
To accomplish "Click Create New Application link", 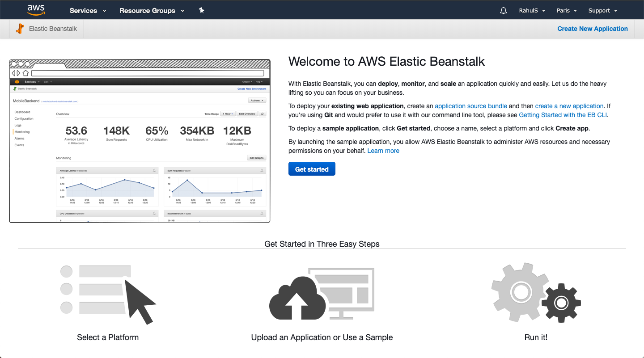I will 593,29.
